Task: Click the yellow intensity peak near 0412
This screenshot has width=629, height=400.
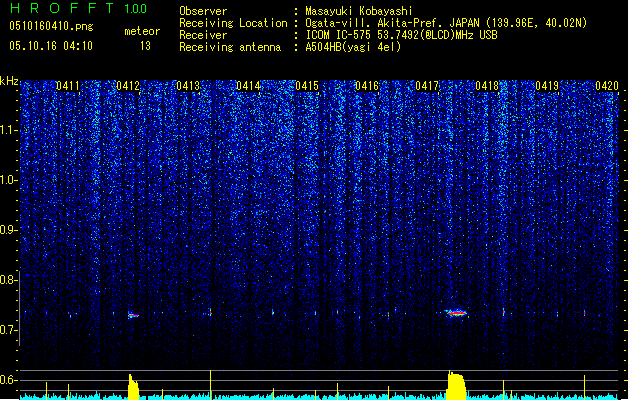Action: (x=133, y=387)
